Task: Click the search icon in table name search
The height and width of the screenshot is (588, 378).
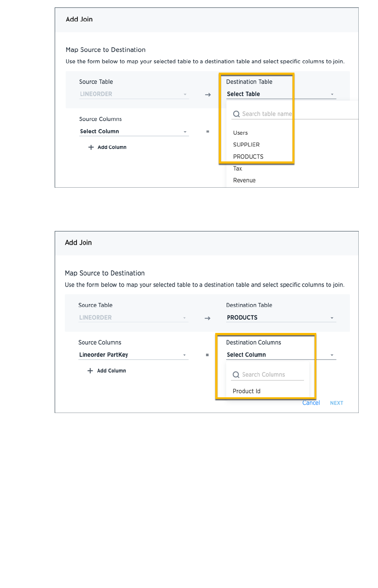Action: tap(236, 114)
